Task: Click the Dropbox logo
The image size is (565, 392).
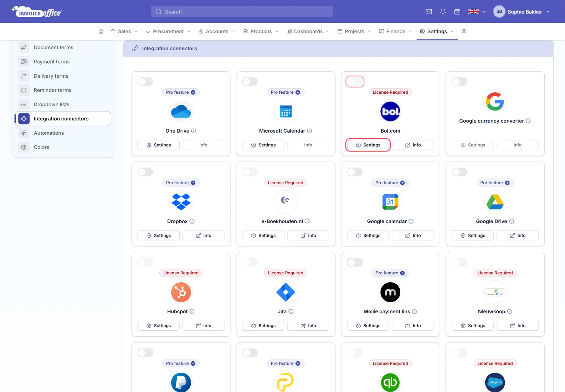Action: click(181, 202)
